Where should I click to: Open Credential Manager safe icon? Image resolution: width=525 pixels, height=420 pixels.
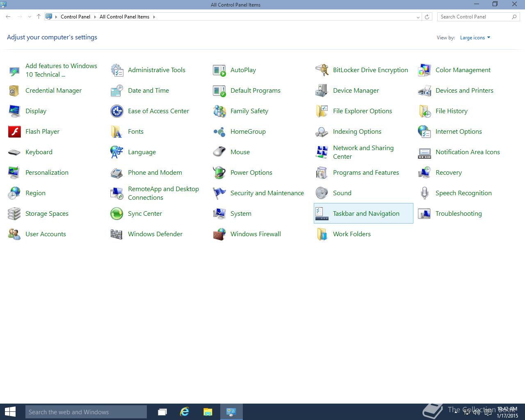click(x=14, y=91)
